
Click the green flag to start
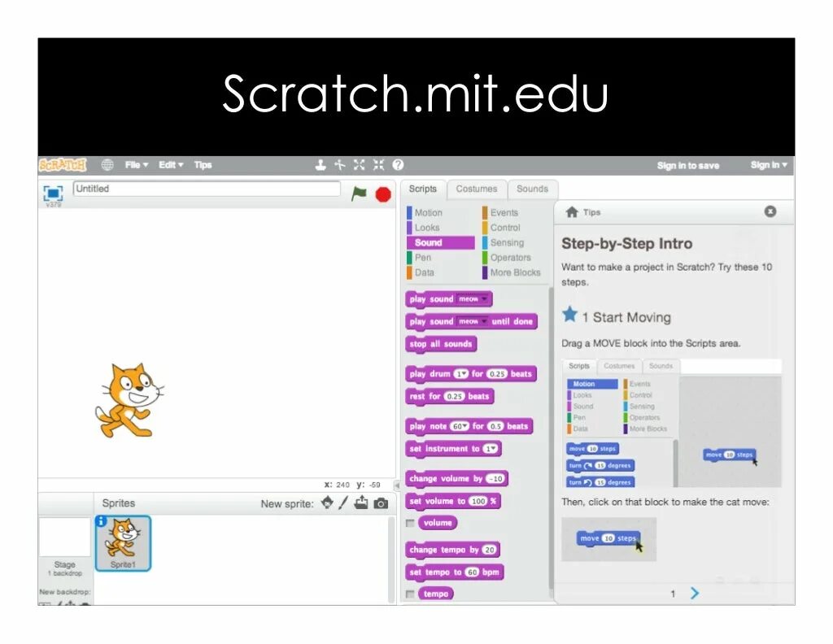[359, 194]
